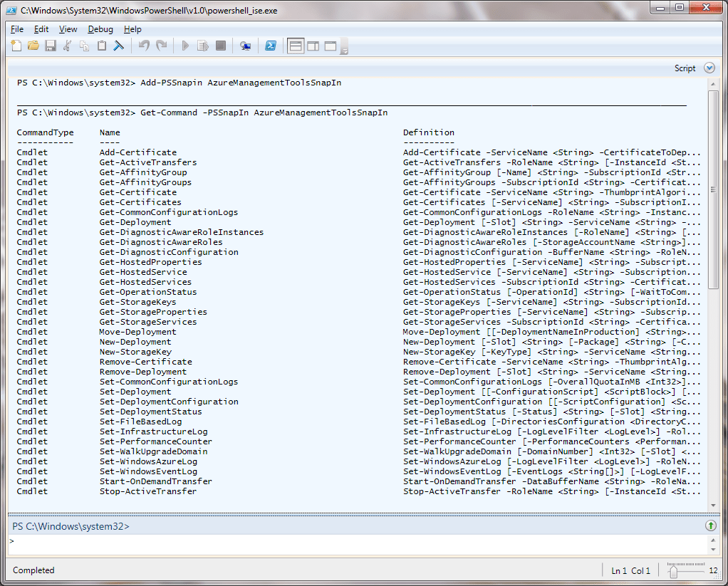The height and width of the screenshot is (586, 728).
Task: Select the Get-AffinityGroup name entry
Action: (143, 172)
